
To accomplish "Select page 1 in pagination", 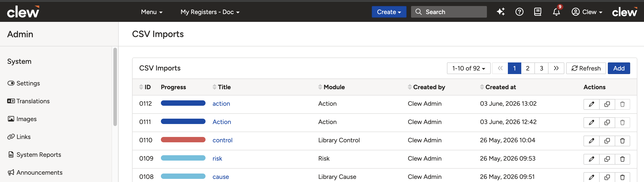I will [515, 68].
